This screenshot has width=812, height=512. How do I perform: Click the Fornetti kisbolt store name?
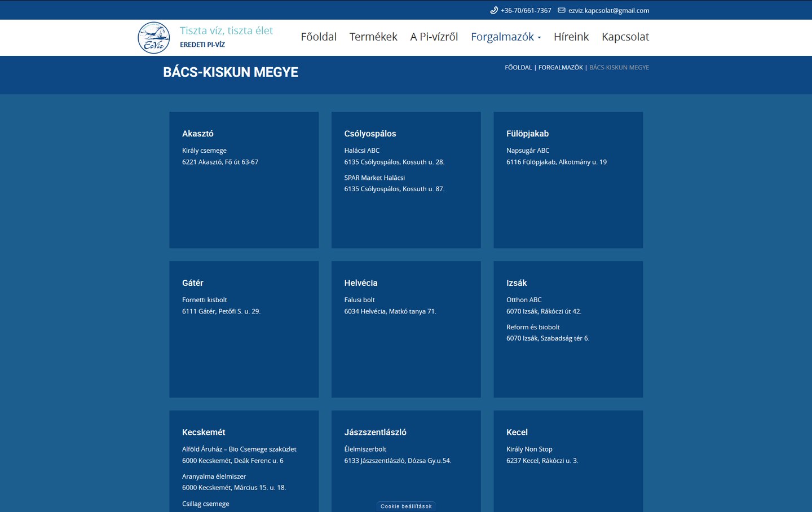[x=205, y=300]
